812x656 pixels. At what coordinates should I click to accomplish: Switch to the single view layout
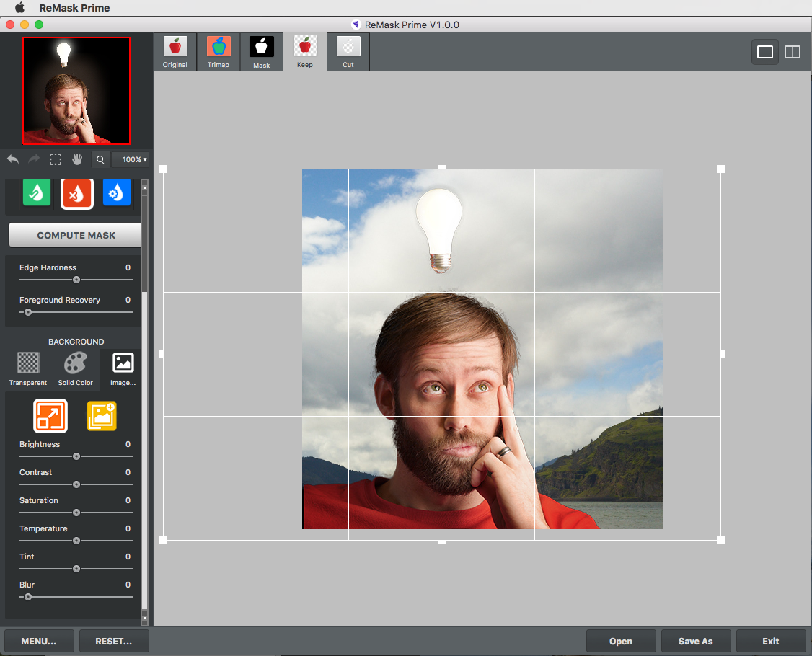coord(765,52)
